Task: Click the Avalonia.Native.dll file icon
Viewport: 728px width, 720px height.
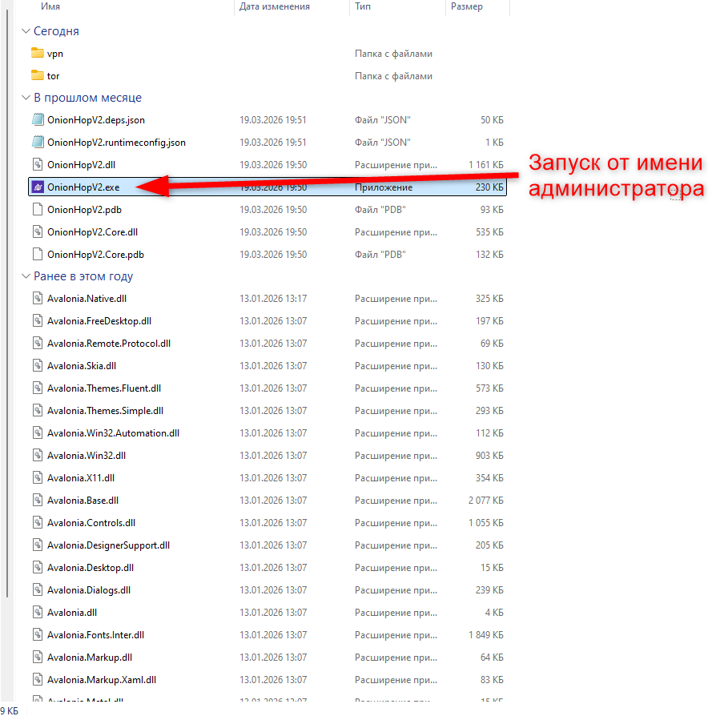Action: point(38,299)
